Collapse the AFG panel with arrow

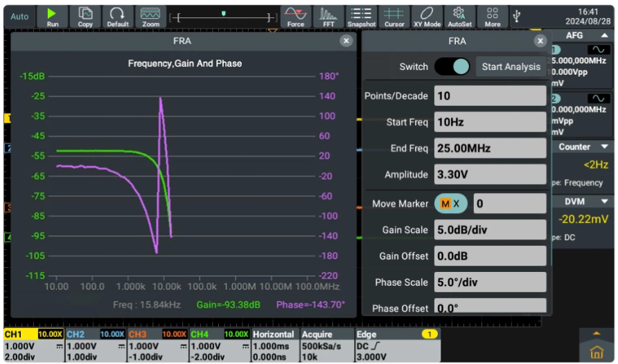click(x=604, y=35)
